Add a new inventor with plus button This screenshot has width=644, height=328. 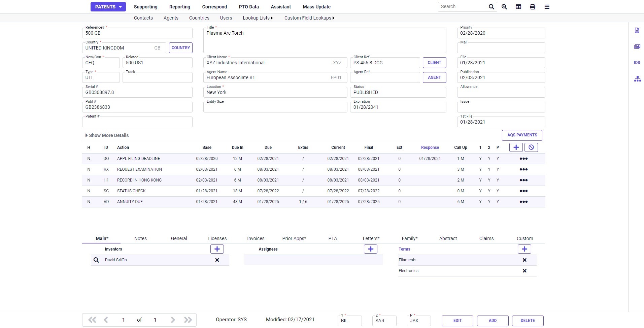(217, 249)
